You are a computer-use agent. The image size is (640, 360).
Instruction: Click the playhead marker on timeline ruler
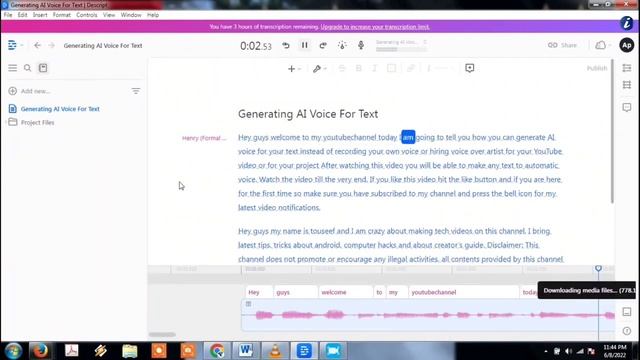point(598,268)
